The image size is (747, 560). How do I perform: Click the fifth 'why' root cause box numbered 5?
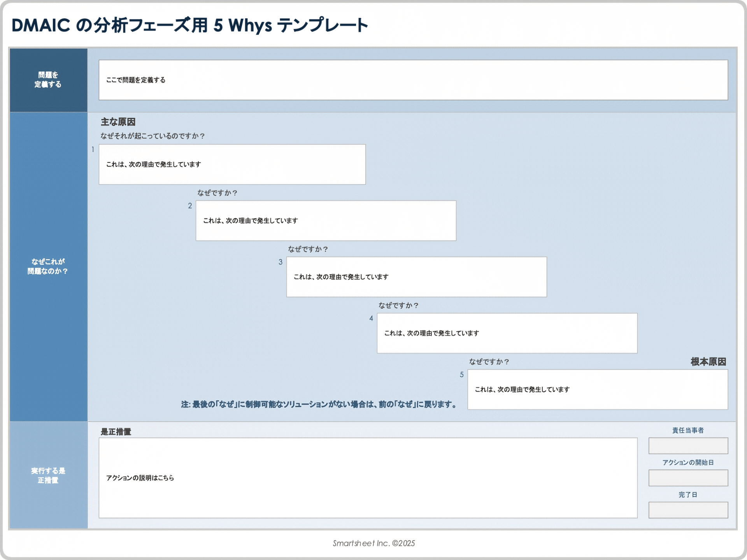[598, 389]
